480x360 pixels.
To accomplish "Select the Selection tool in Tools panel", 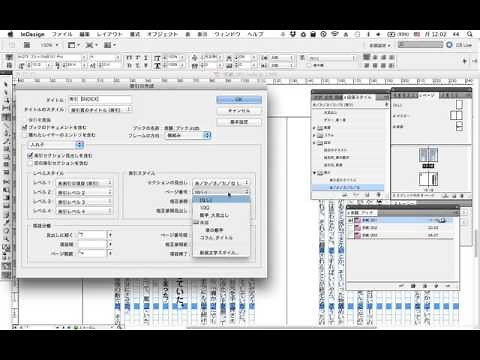I will point(6,85).
